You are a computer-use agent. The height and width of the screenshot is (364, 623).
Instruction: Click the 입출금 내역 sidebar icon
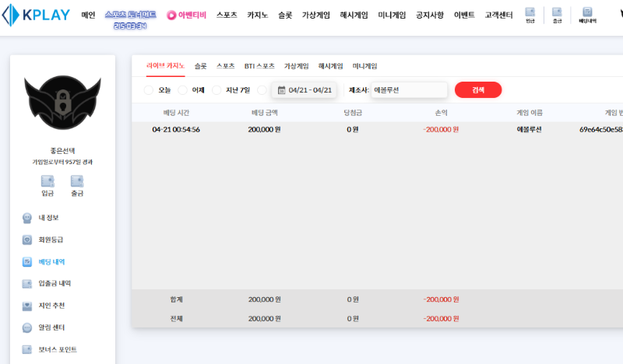pos(27,284)
